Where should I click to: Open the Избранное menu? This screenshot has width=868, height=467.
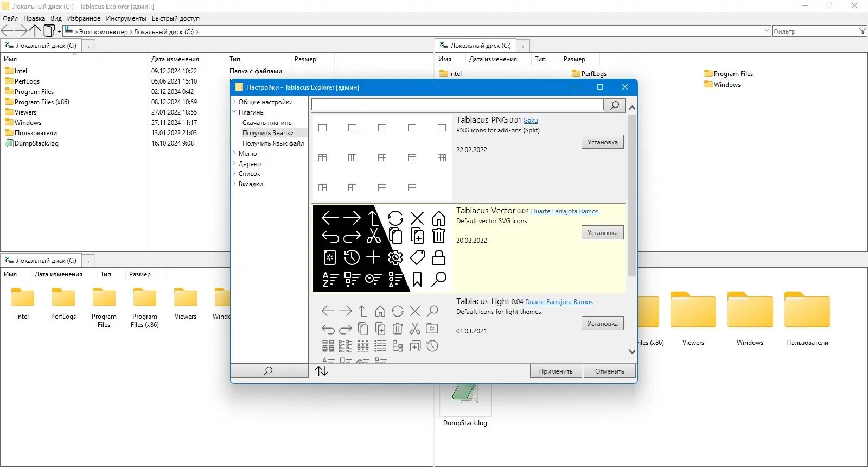click(84, 18)
